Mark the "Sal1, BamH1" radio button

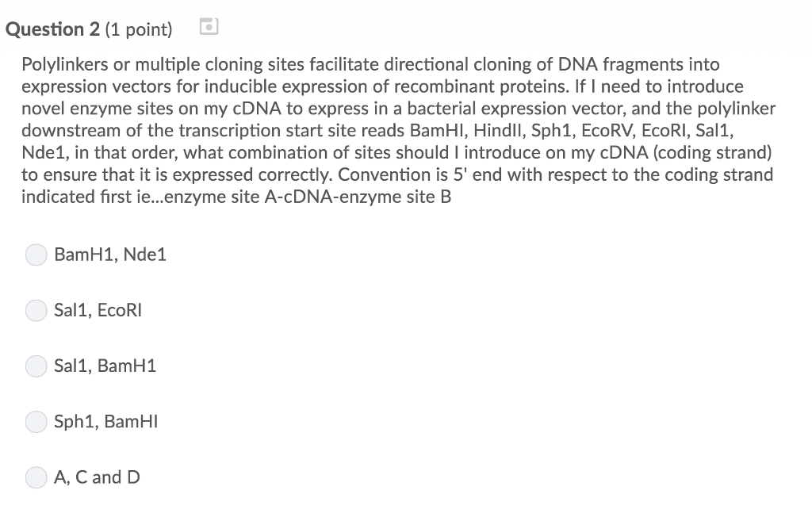click(36, 366)
